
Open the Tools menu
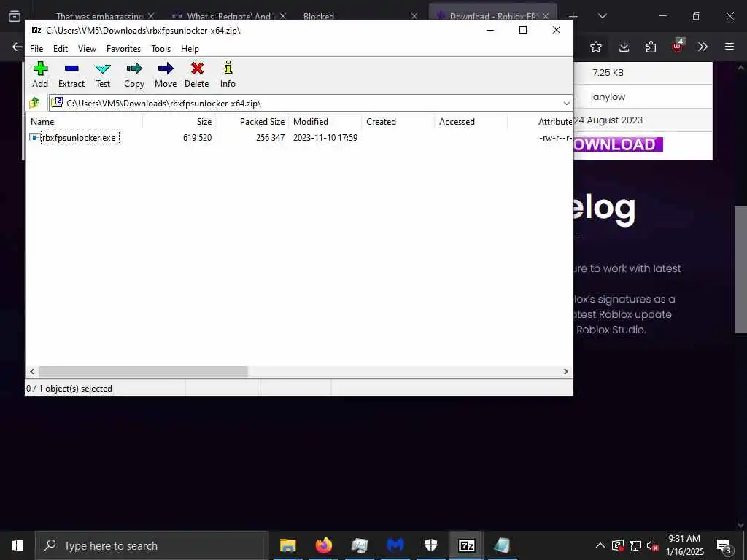tap(160, 49)
